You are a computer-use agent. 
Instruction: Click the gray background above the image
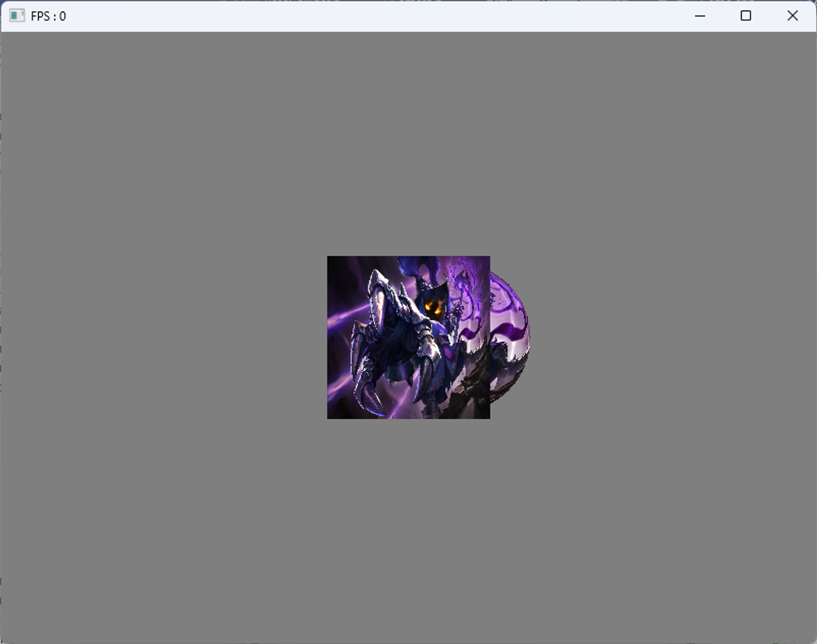click(x=408, y=143)
